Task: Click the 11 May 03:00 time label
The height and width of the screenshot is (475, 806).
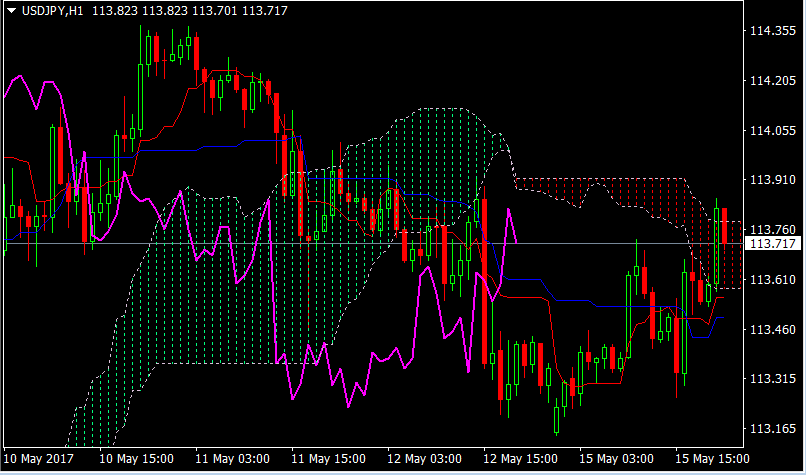Action: click(232, 459)
